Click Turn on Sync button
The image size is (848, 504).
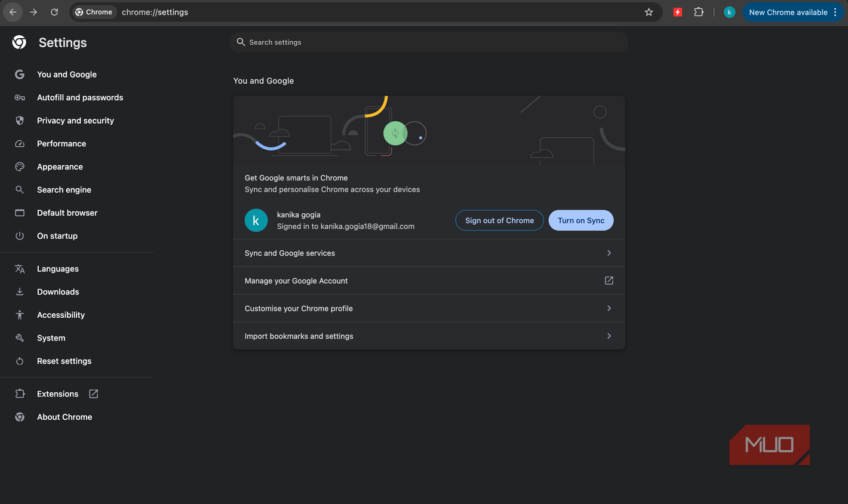(x=581, y=220)
